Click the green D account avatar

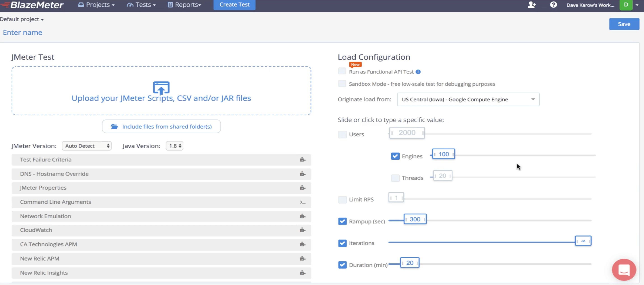[626, 5]
